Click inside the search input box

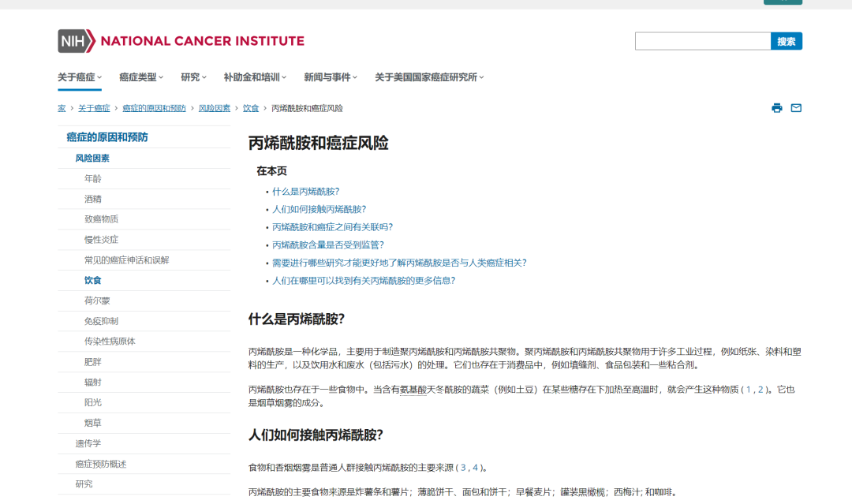pos(702,40)
